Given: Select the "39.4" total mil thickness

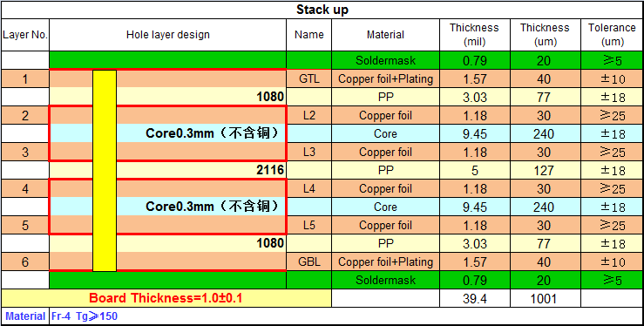Looking at the screenshot, I should pyautogui.click(x=475, y=298).
